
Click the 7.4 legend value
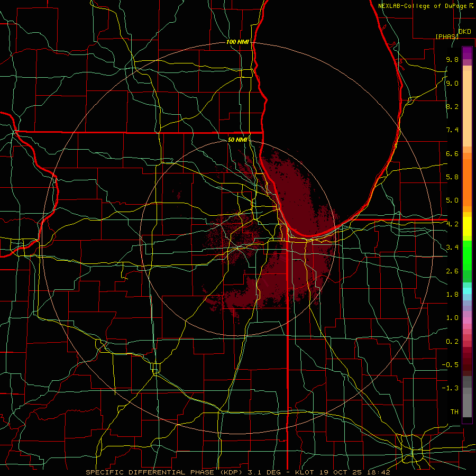click(x=452, y=130)
